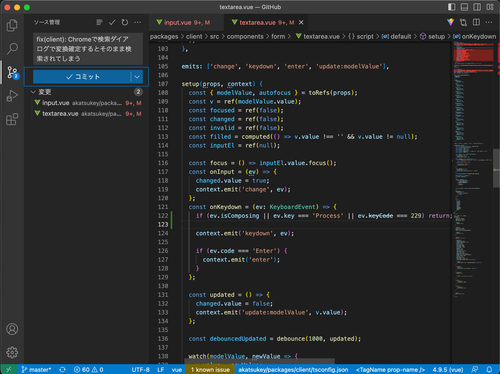Click the editor vertical scrollbar thumb

[496, 168]
